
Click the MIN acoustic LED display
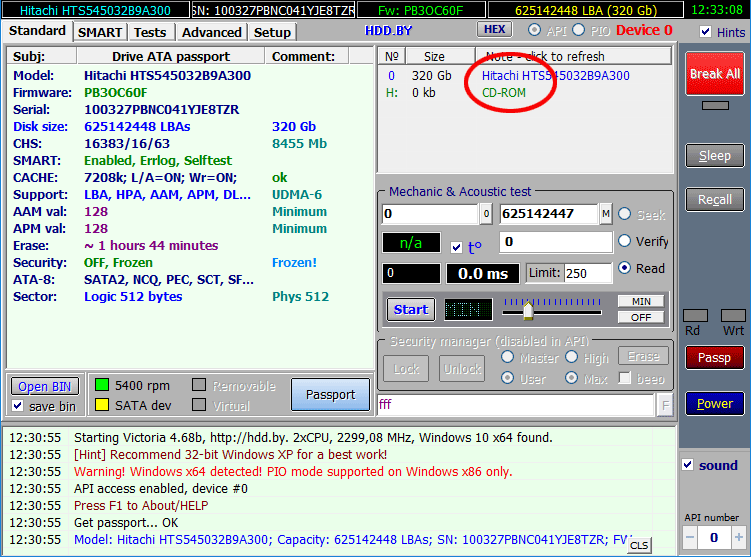pyautogui.click(x=468, y=309)
